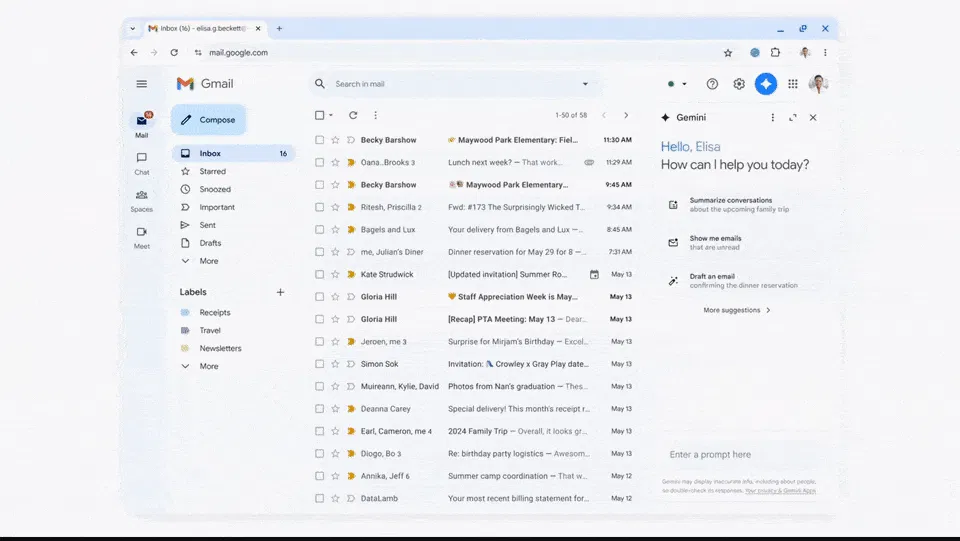Open Gmail support help icon
Viewport: 960px width, 541px height.
(x=712, y=84)
